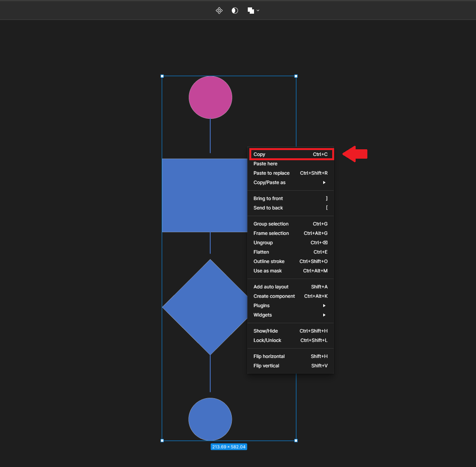Viewport: 476px width, 467px height.
Task: Toggle the dark mode contrast icon
Action: [x=234, y=11]
